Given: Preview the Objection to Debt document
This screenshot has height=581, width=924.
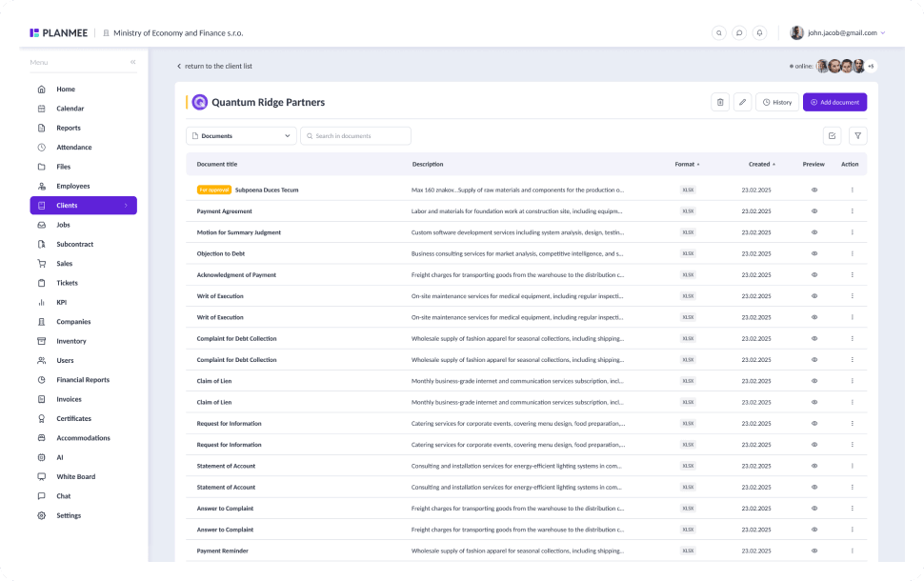Looking at the screenshot, I should pyautogui.click(x=814, y=253).
